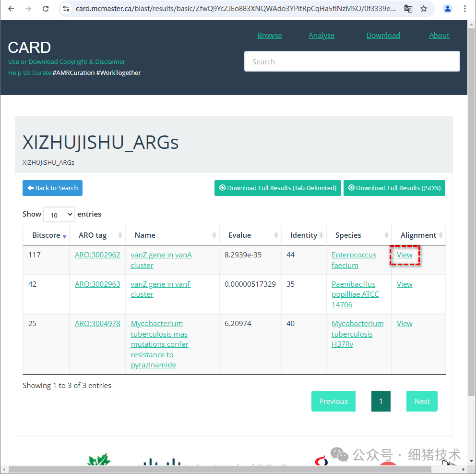Toggle the Identity column sort order
The image size is (476, 474).
321,235
